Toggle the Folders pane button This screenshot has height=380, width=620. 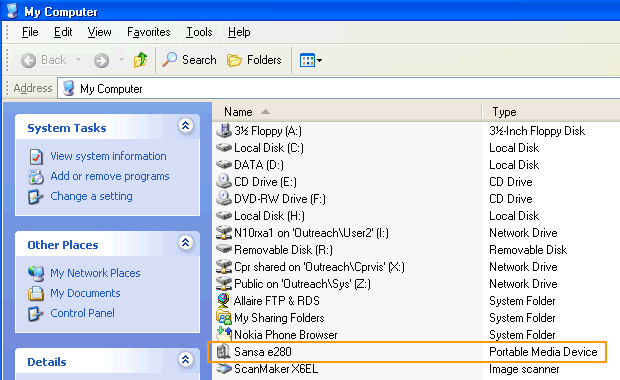(x=254, y=60)
